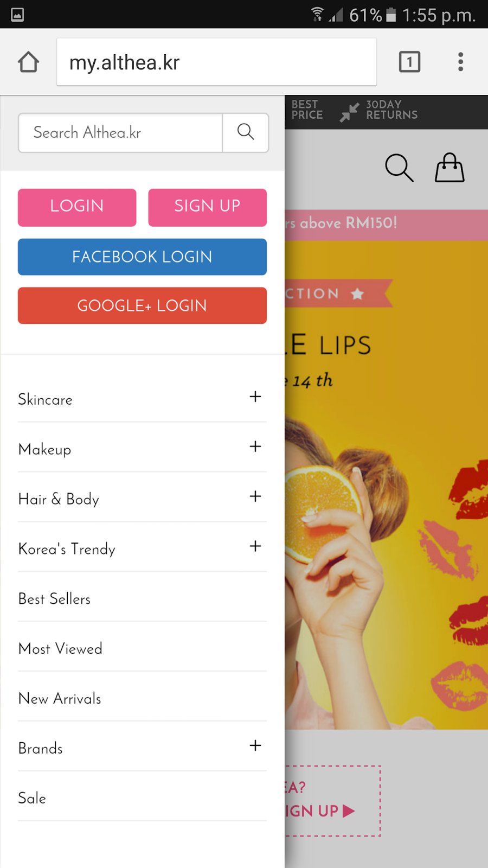Choose the blue FACEBOOK LOGIN button
This screenshot has height=868, width=488.
point(142,257)
